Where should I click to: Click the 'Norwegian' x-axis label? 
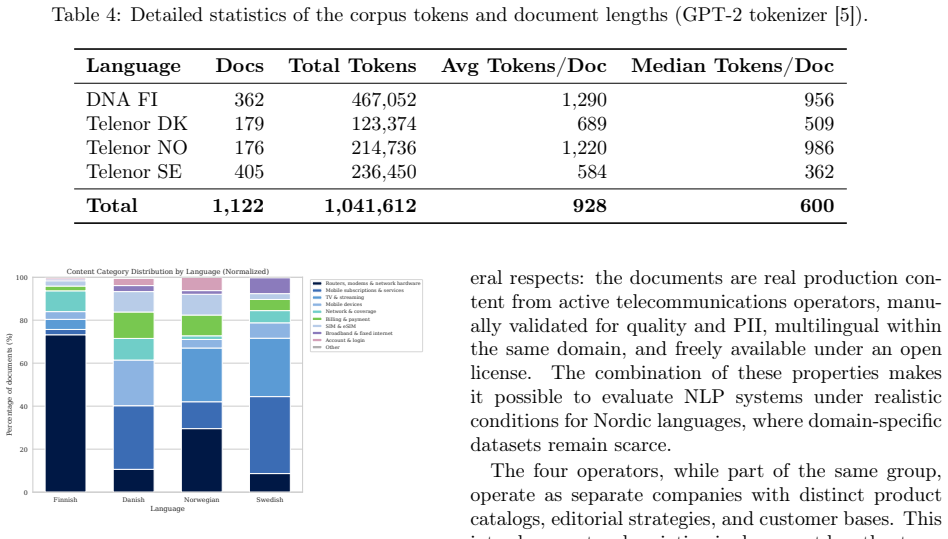click(x=201, y=500)
